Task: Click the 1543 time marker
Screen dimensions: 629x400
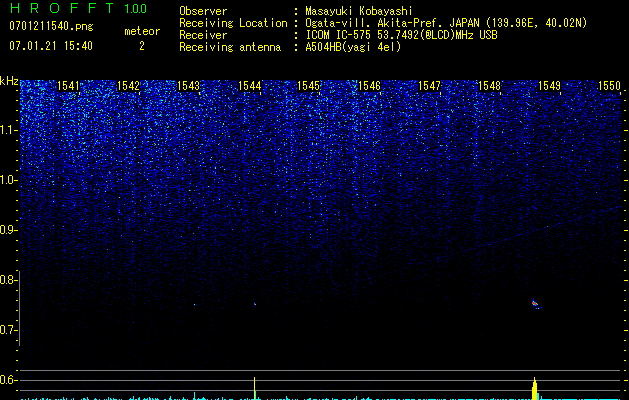Action: (x=189, y=86)
